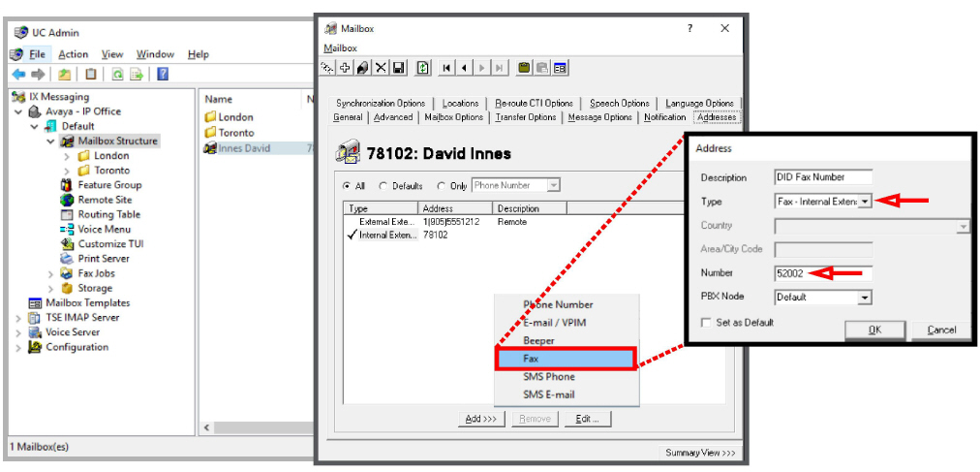Open Voice Menu in the tree
Image resolution: width=980 pixels, height=472 pixels.
click(104, 230)
